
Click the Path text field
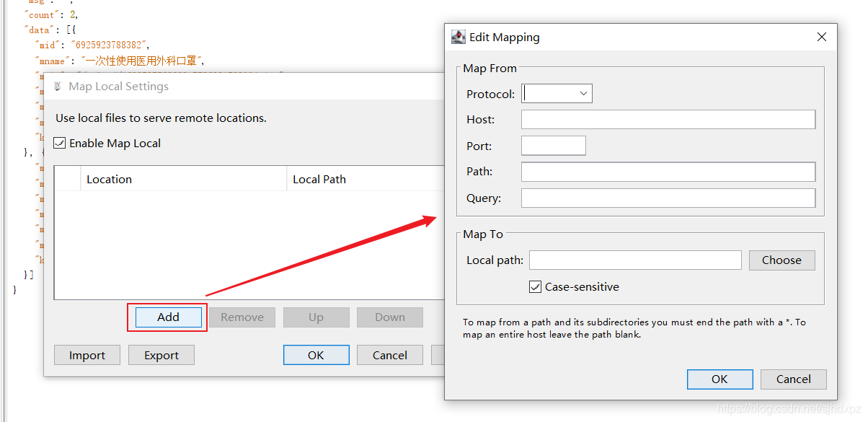point(668,172)
